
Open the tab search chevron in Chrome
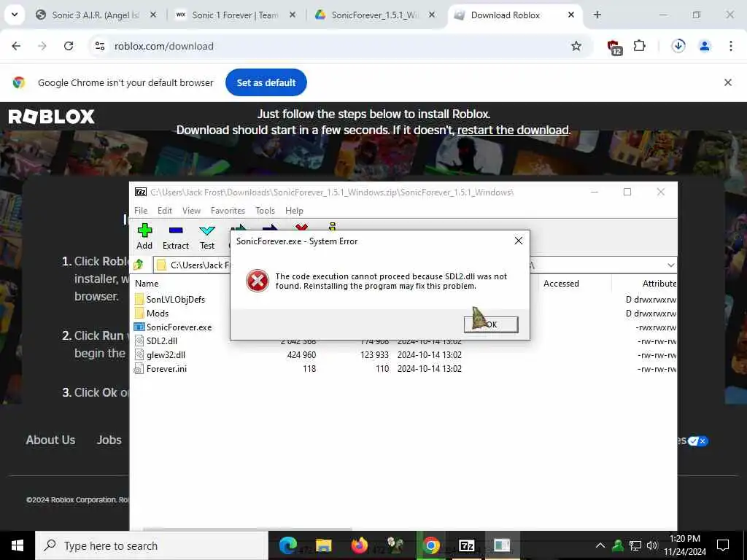15,15
